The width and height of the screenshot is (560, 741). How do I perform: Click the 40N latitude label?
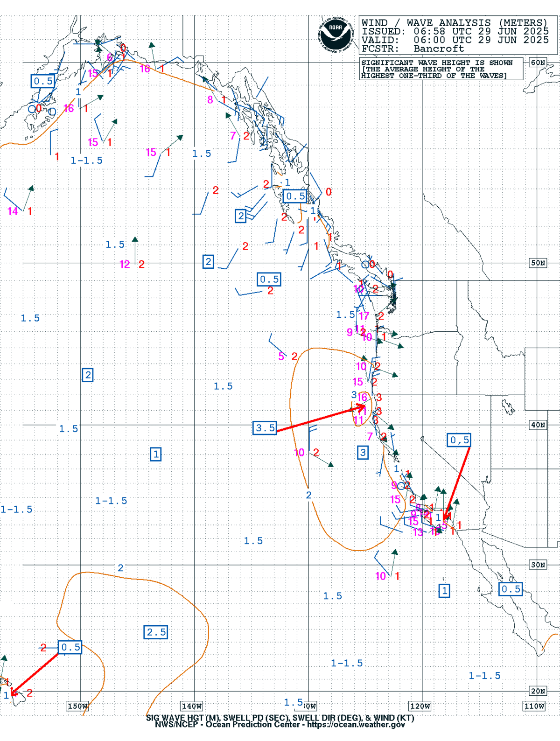[x=538, y=425]
